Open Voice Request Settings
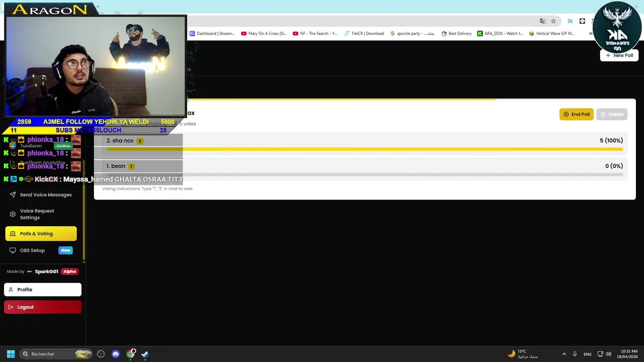The image size is (644, 362). click(41, 214)
